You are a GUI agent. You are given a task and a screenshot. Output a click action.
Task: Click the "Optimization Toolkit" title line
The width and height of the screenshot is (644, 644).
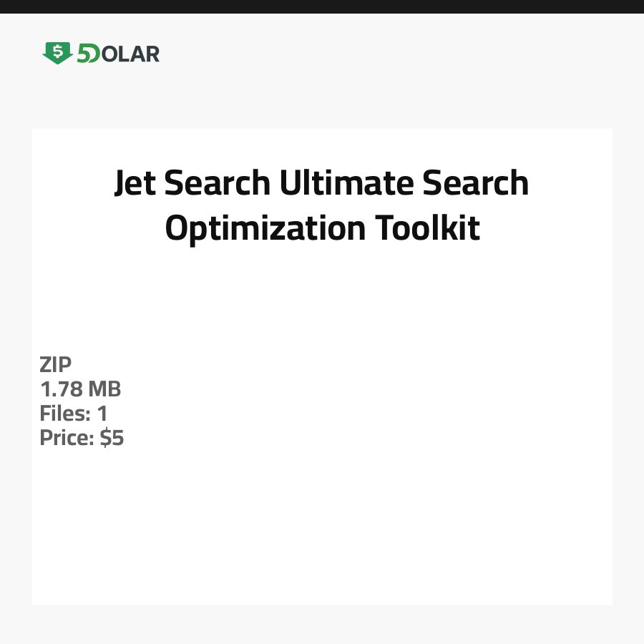pyautogui.click(x=322, y=229)
